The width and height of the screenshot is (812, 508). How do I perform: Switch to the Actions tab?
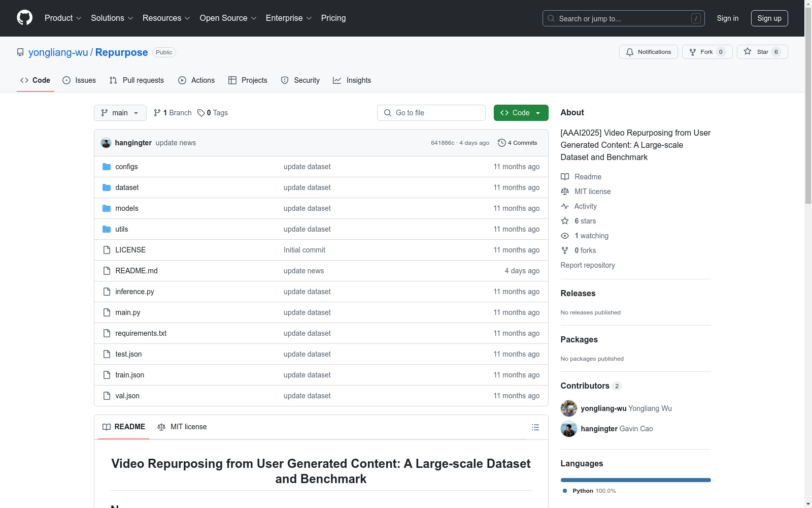click(196, 80)
